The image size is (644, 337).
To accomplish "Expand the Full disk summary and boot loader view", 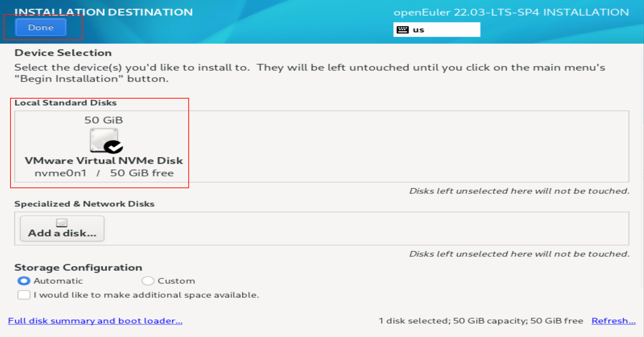I will 96,321.
